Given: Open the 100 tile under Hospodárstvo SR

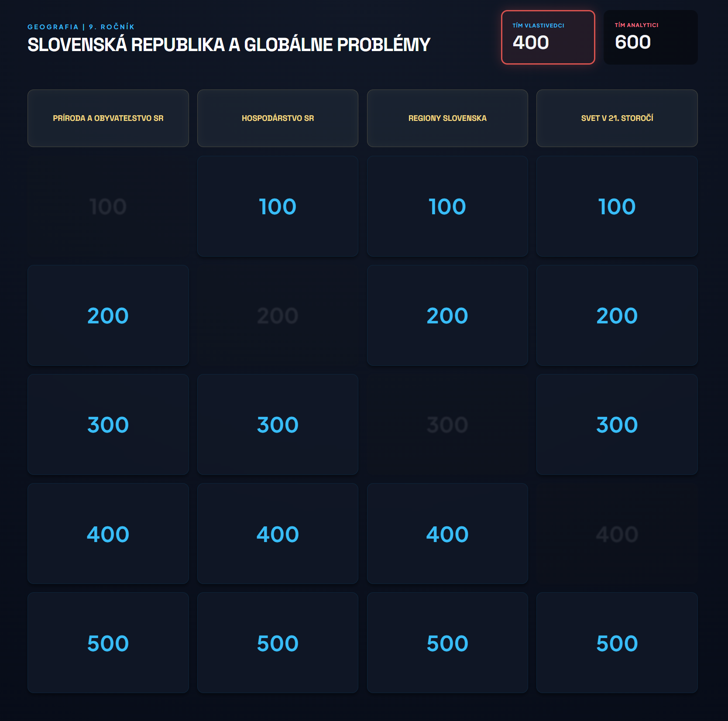Looking at the screenshot, I should 278,206.
